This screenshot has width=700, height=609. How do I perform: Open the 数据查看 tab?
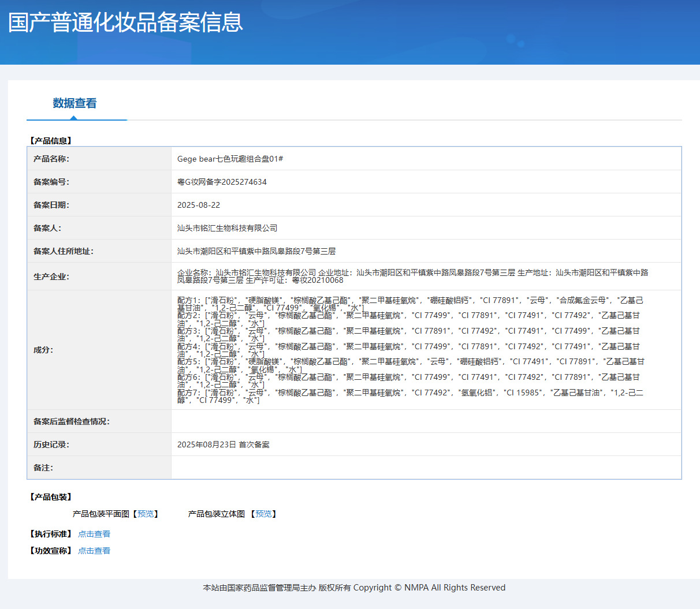click(75, 103)
